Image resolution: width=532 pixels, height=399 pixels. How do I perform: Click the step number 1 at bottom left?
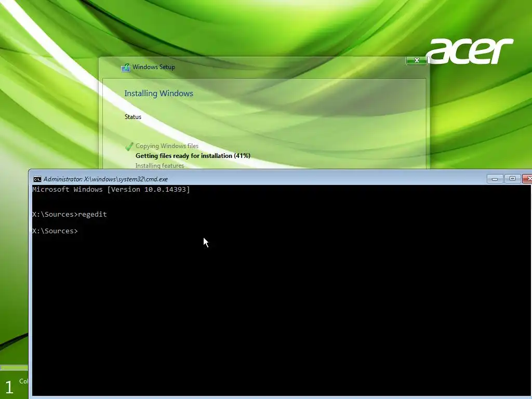click(x=9, y=387)
